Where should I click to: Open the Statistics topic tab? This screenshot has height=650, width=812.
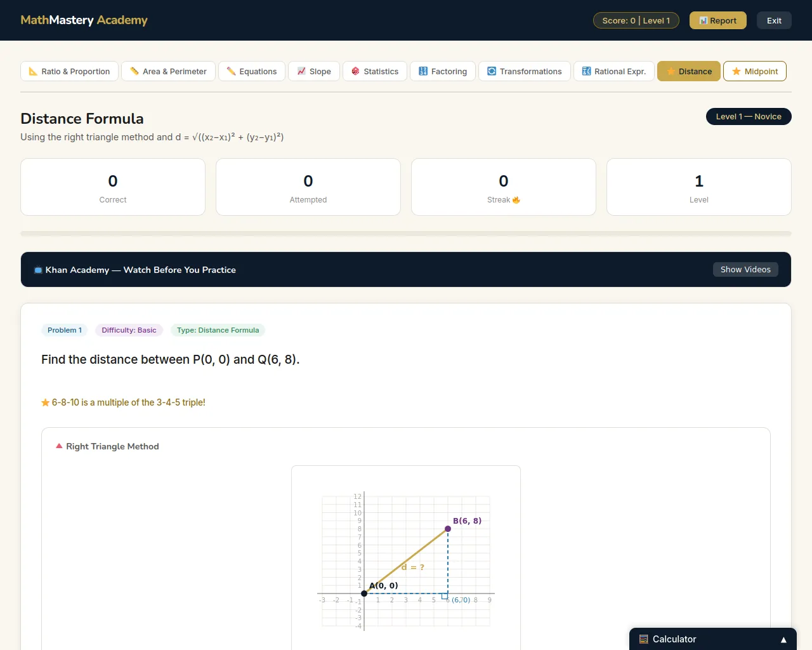click(x=375, y=71)
